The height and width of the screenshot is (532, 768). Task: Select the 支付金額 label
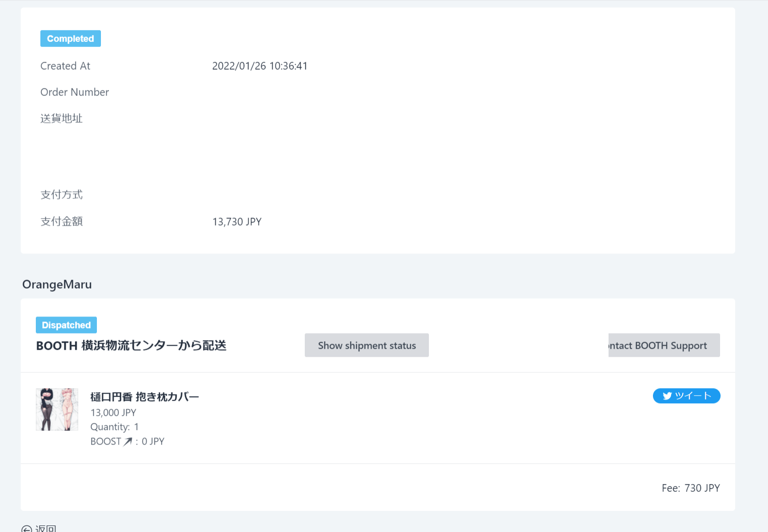[x=62, y=222]
